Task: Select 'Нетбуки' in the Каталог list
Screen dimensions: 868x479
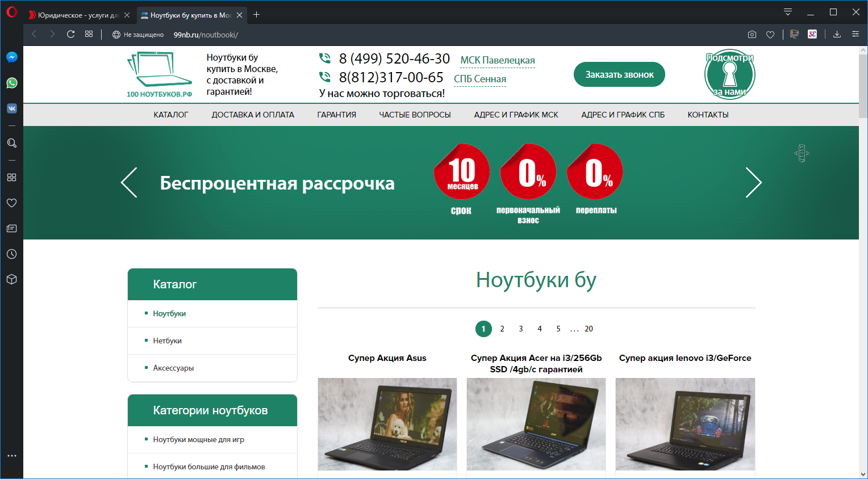Action: click(x=167, y=341)
